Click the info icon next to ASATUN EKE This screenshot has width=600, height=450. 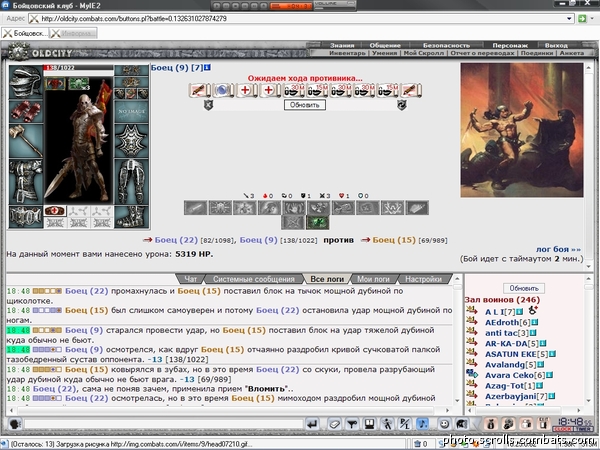[x=552, y=354]
